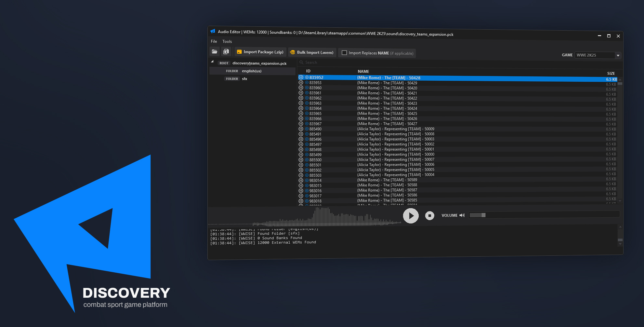
Task: Select the english(us) folder
Action: (x=252, y=71)
